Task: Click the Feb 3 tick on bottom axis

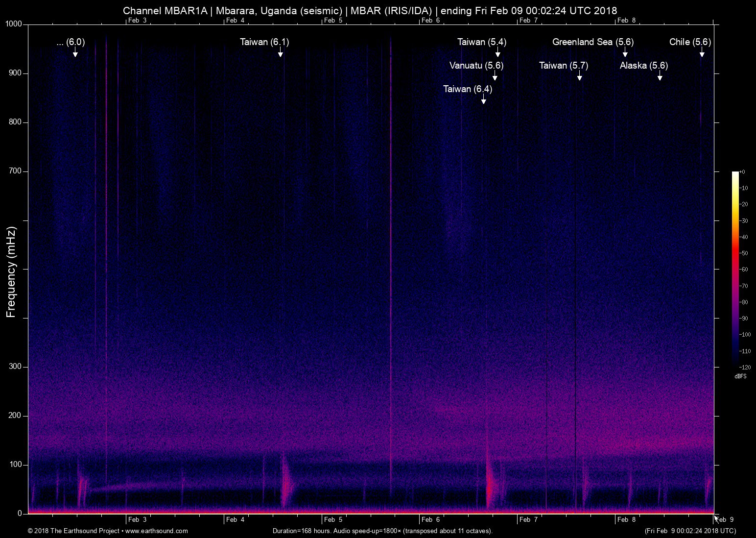Action: tap(138, 520)
